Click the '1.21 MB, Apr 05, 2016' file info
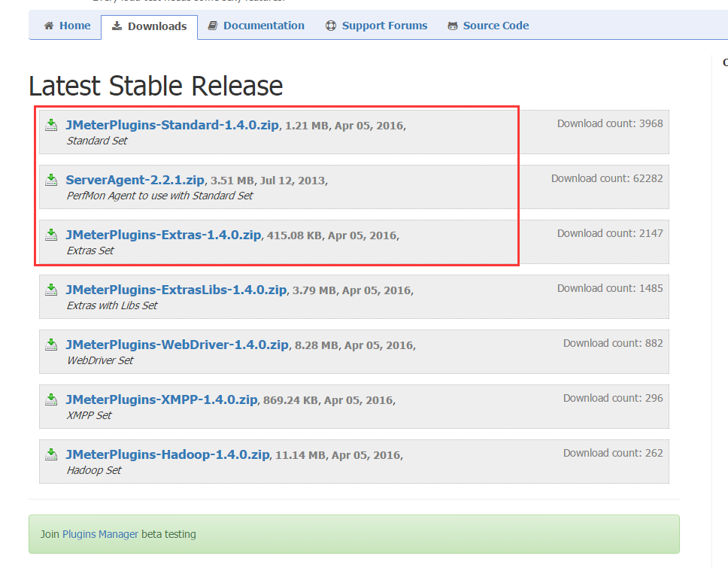Screen dimensions: 728x568 coord(344,126)
